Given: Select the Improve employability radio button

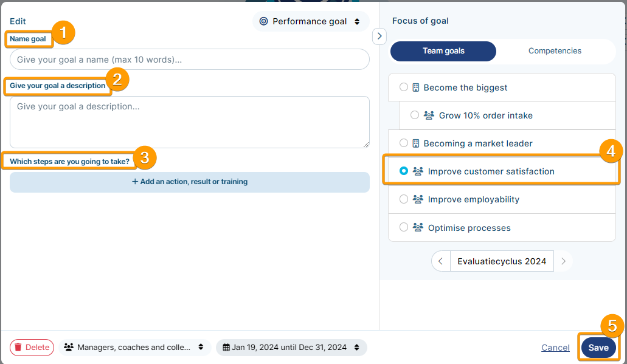Looking at the screenshot, I should click(404, 199).
